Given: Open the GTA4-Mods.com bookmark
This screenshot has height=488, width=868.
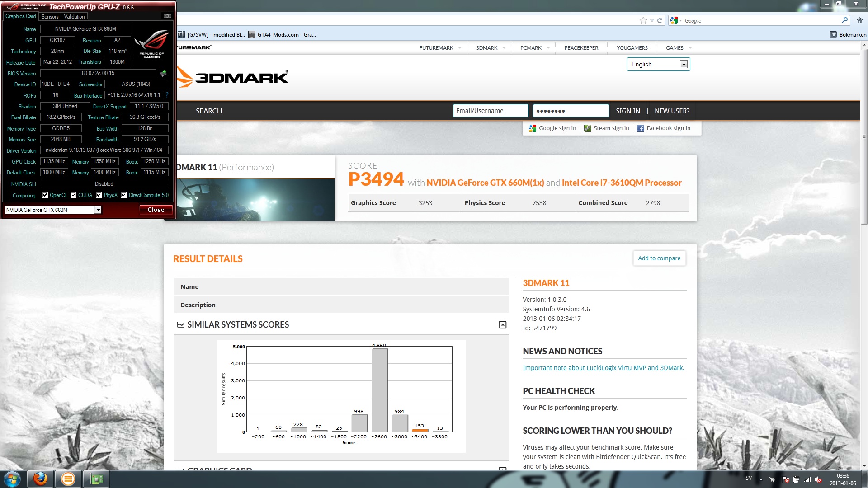Looking at the screenshot, I should coord(282,34).
